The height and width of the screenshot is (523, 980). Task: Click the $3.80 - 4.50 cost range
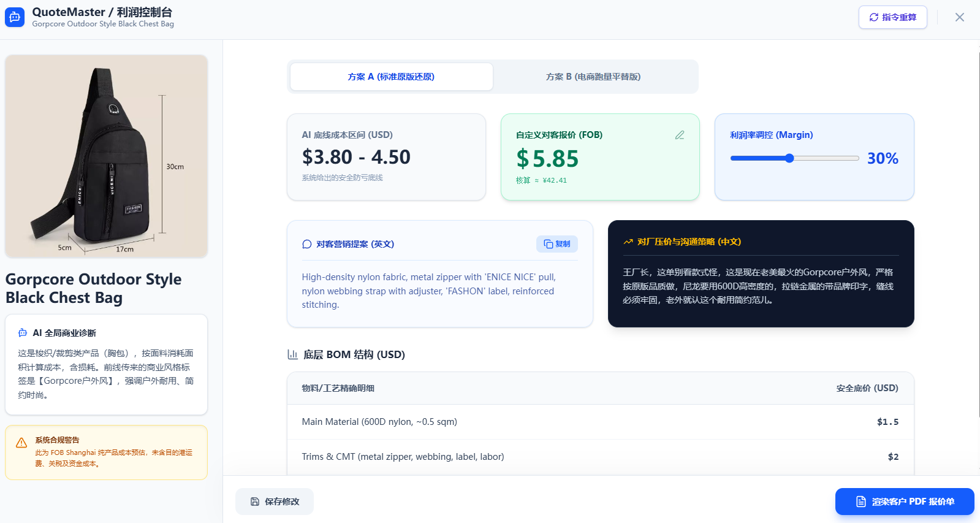click(356, 157)
